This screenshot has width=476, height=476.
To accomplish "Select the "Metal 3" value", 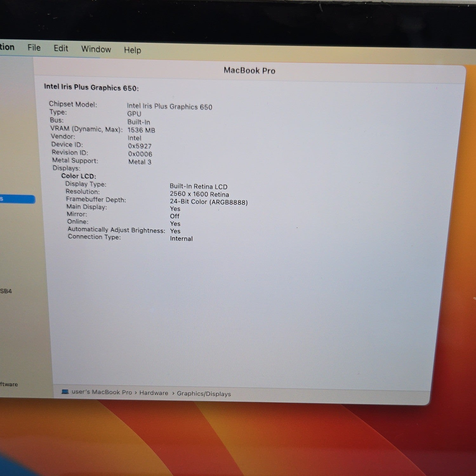I will point(140,162).
